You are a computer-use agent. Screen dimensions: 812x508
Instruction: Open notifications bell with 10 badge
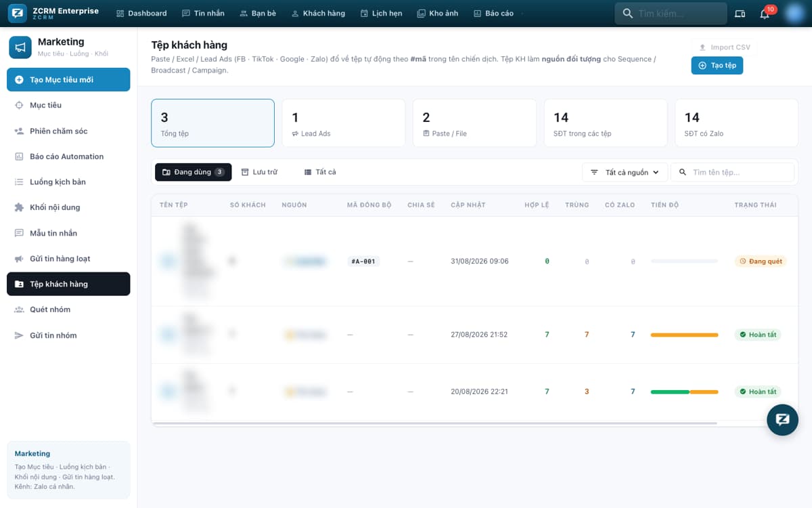click(x=765, y=14)
